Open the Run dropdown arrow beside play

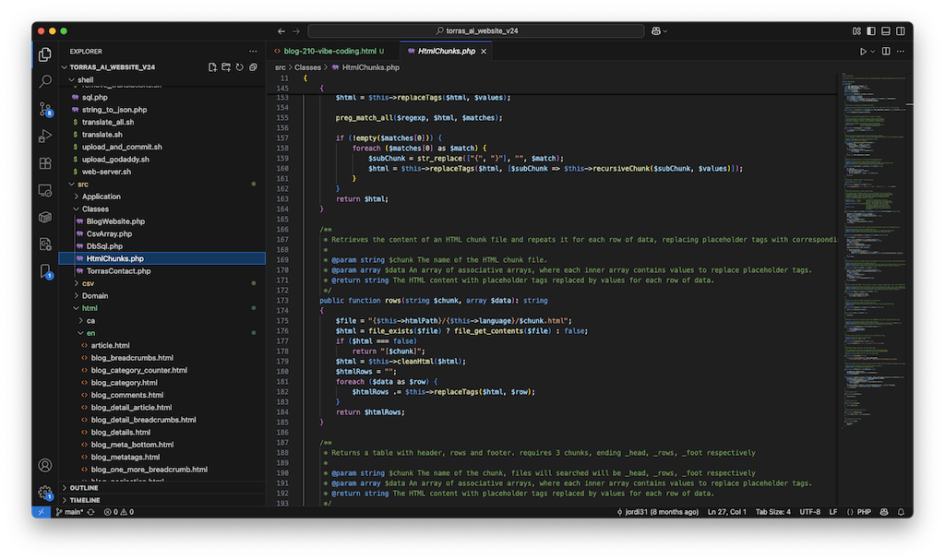[873, 52]
